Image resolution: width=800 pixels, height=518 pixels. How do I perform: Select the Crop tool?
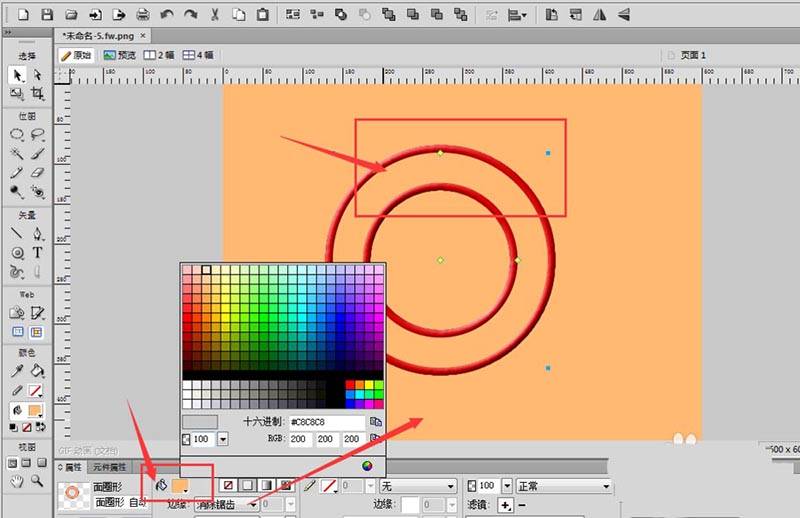pos(38,94)
